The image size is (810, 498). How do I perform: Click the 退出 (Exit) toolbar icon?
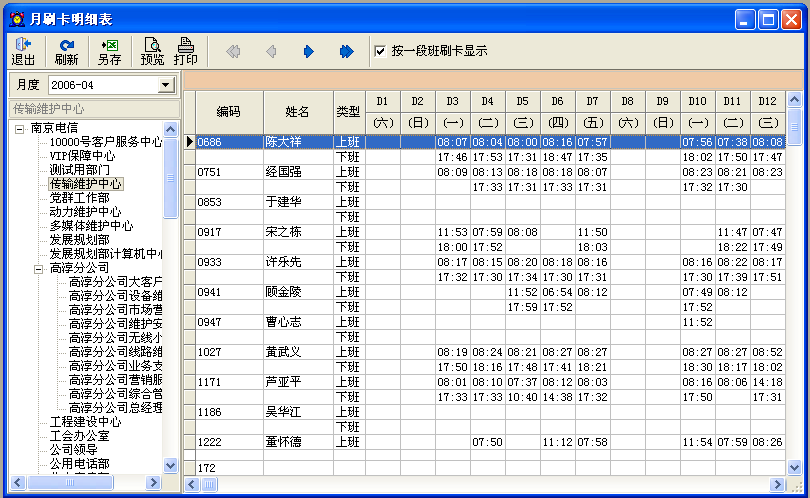point(23,51)
